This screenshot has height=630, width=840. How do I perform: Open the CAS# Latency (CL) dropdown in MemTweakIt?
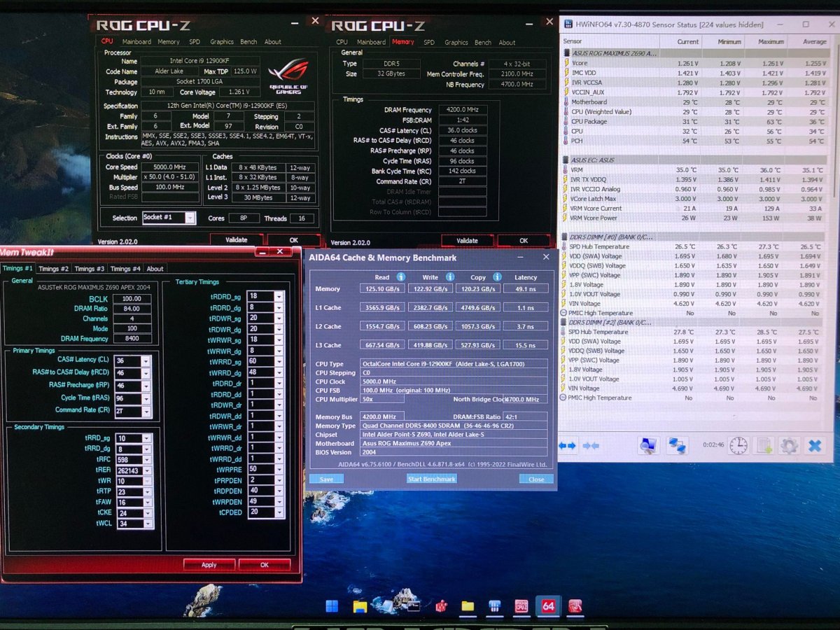point(146,361)
